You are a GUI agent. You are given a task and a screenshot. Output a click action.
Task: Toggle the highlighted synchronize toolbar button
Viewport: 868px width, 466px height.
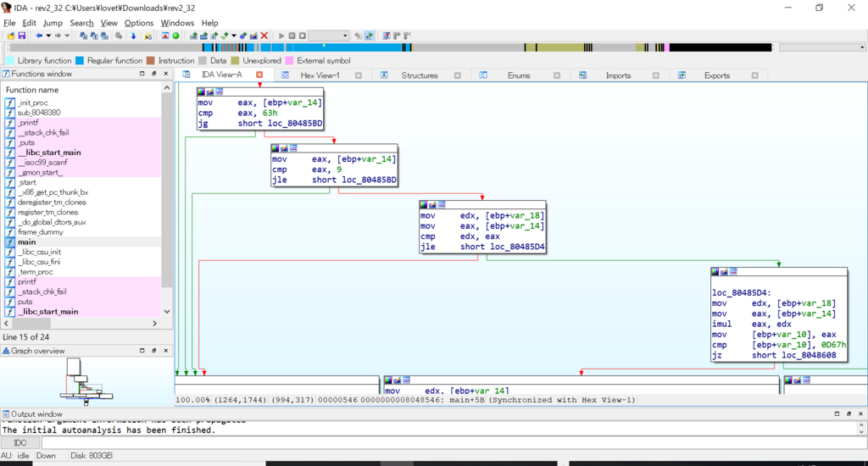pyautogui.click(x=369, y=36)
